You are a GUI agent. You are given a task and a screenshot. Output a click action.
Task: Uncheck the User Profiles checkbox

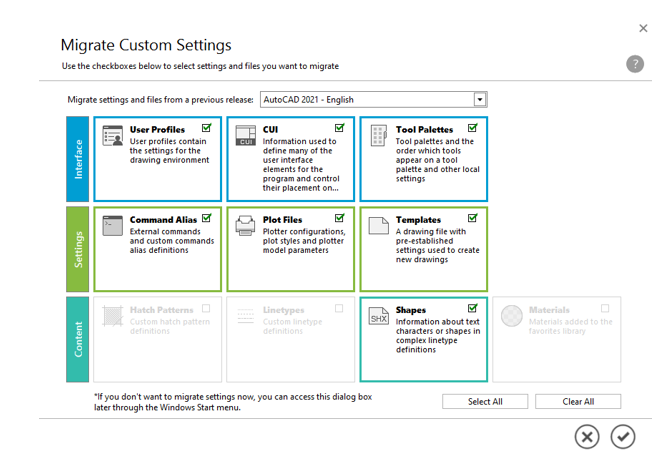[x=207, y=128]
